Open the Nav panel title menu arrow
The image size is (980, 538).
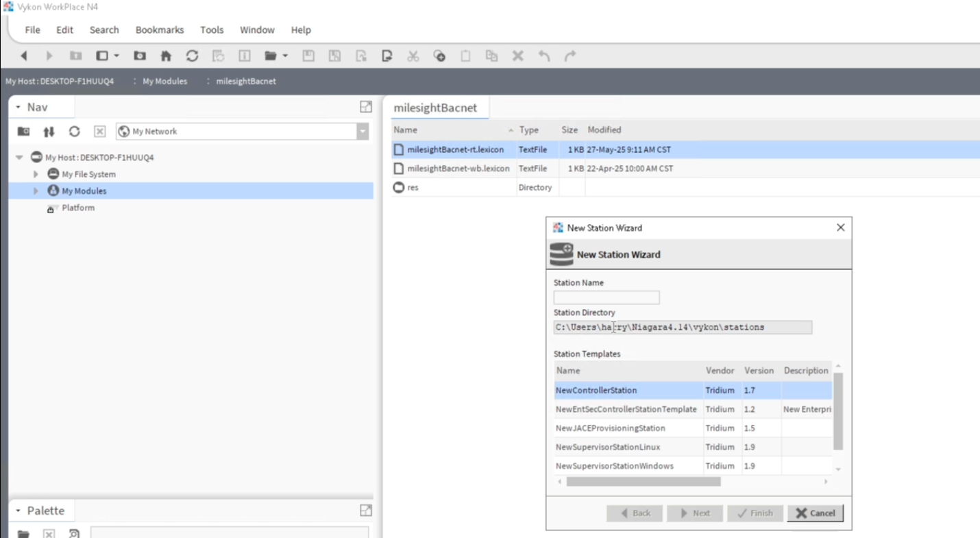coord(19,108)
